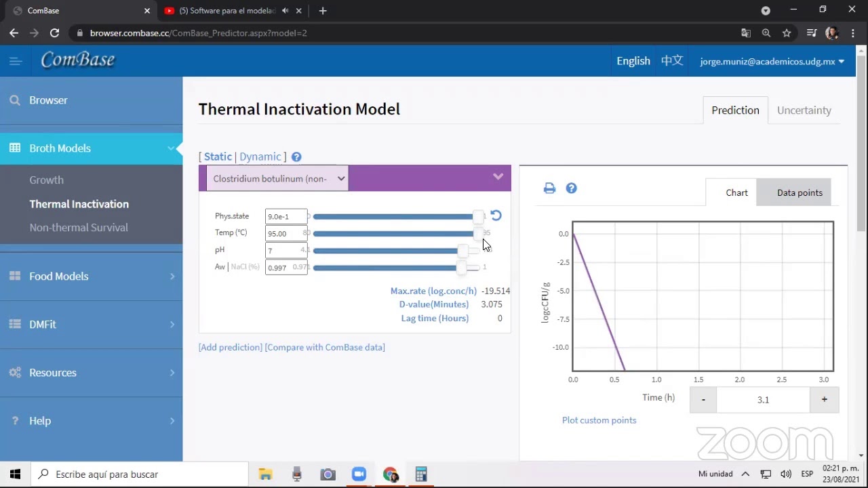Viewport: 868px width, 488px height.
Task: Reset sliders with the circular arrow icon
Action: pyautogui.click(x=496, y=216)
